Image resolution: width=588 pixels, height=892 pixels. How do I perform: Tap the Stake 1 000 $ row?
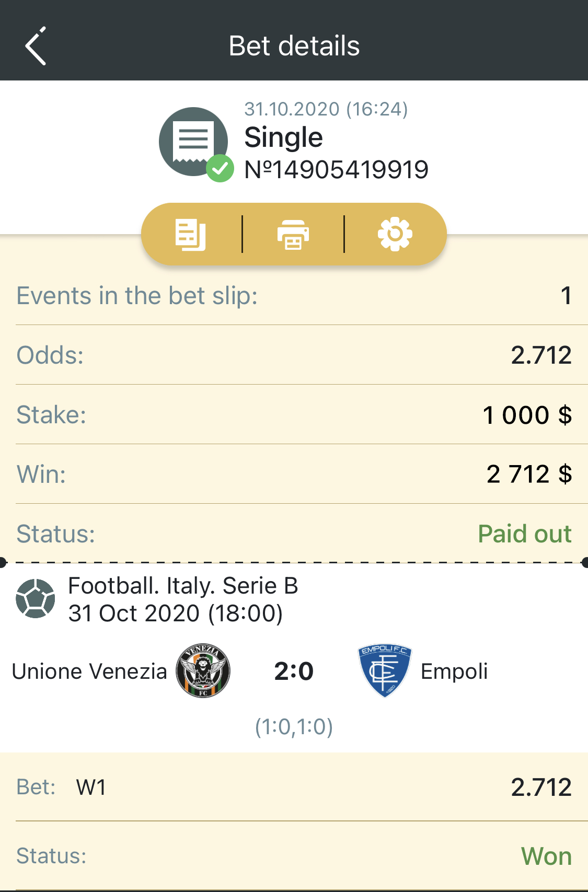click(x=294, y=415)
